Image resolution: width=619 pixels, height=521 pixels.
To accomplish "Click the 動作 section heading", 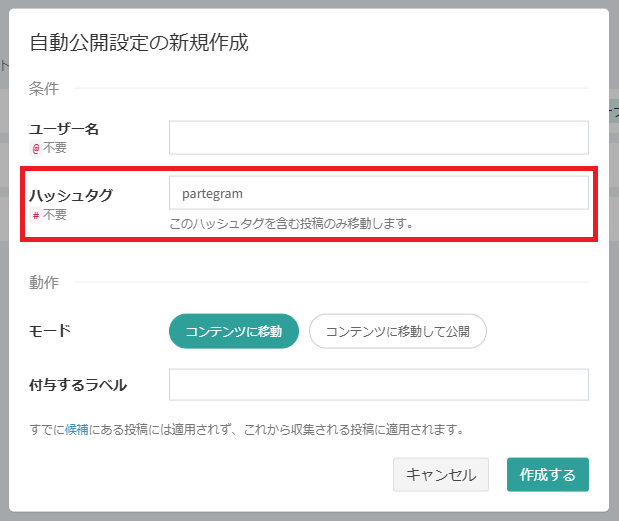I will (x=44, y=283).
